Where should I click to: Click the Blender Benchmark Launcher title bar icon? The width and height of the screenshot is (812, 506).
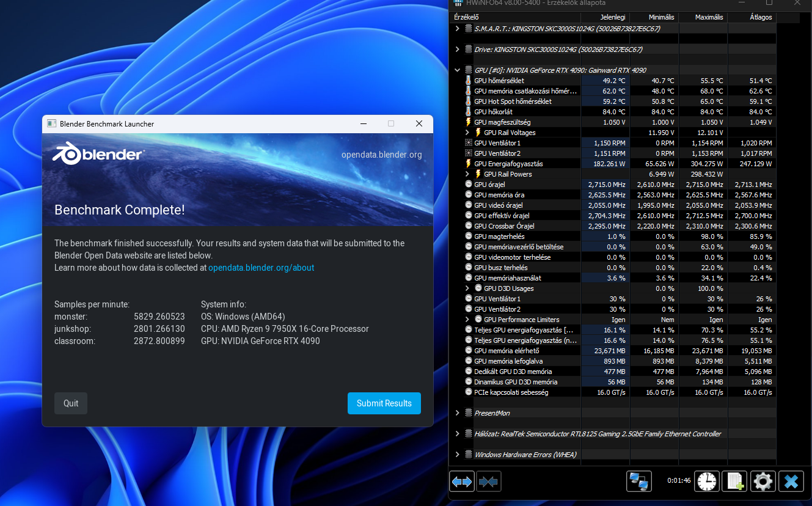pyautogui.click(x=51, y=123)
